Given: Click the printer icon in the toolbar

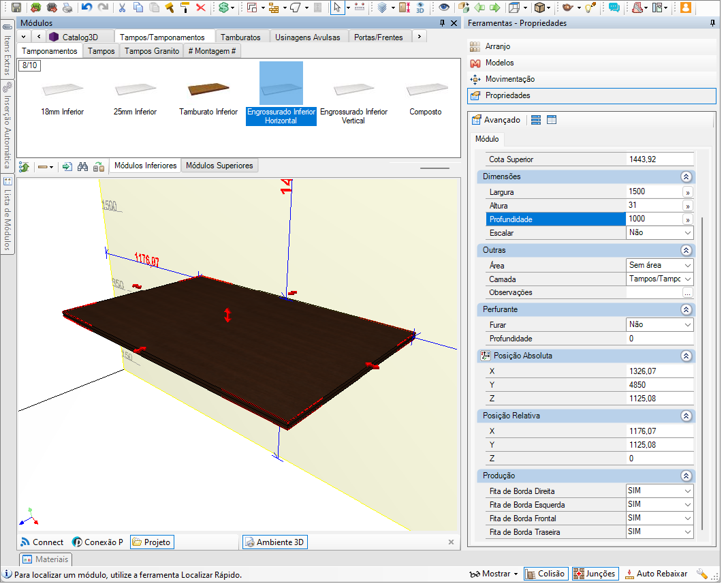Looking at the screenshot, I should [67, 7].
